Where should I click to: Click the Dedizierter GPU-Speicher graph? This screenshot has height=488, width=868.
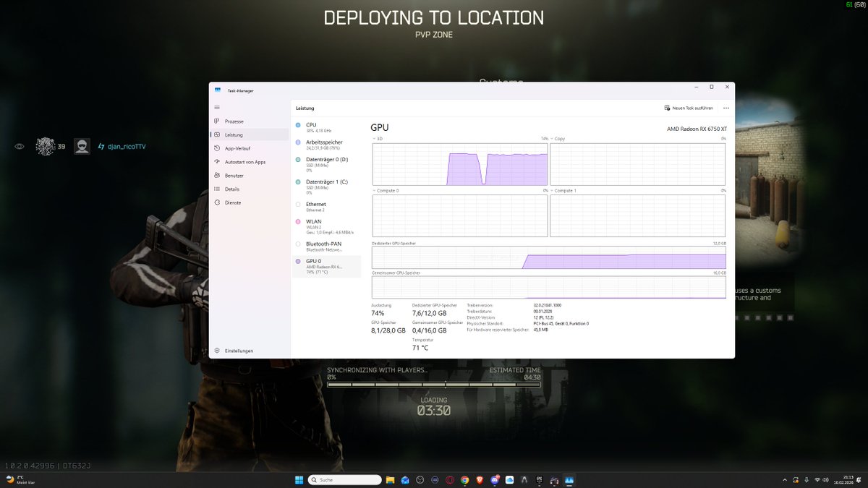(548, 258)
